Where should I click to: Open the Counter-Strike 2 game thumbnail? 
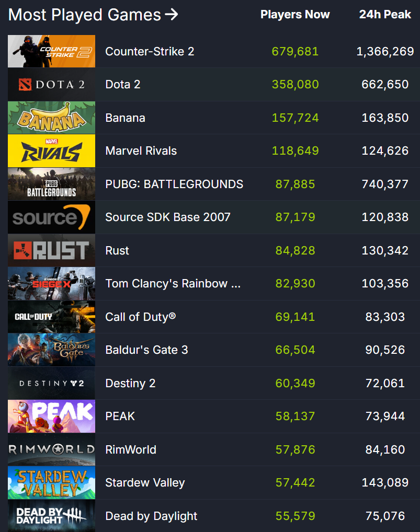(51, 51)
